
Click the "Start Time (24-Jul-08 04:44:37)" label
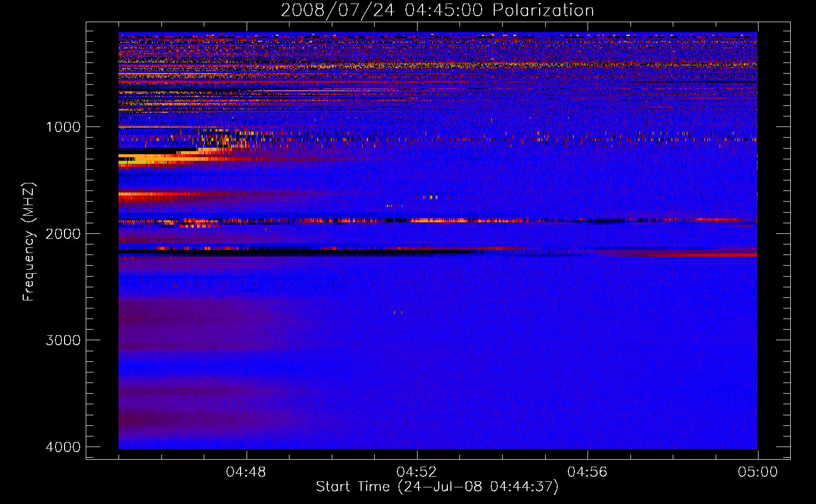[437, 487]
